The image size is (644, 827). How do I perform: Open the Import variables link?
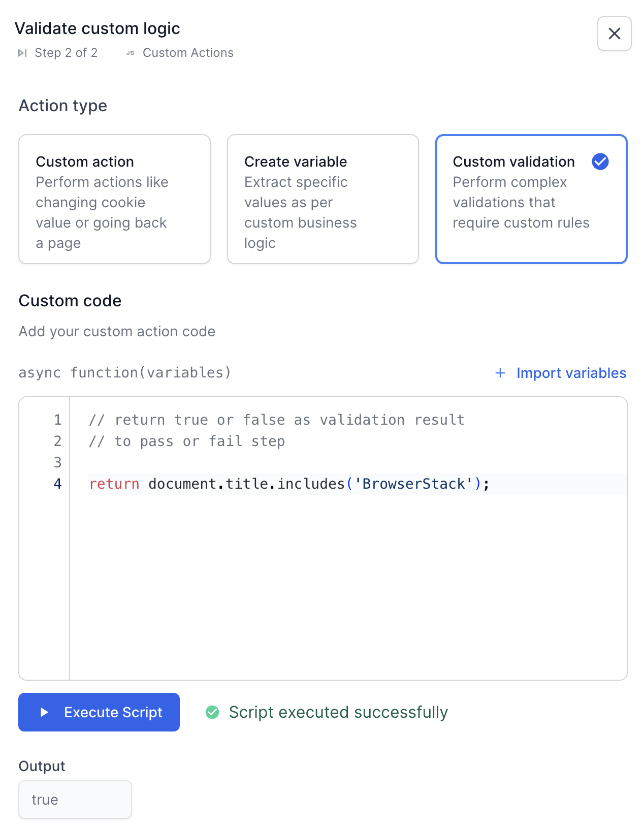pyautogui.click(x=571, y=373)
